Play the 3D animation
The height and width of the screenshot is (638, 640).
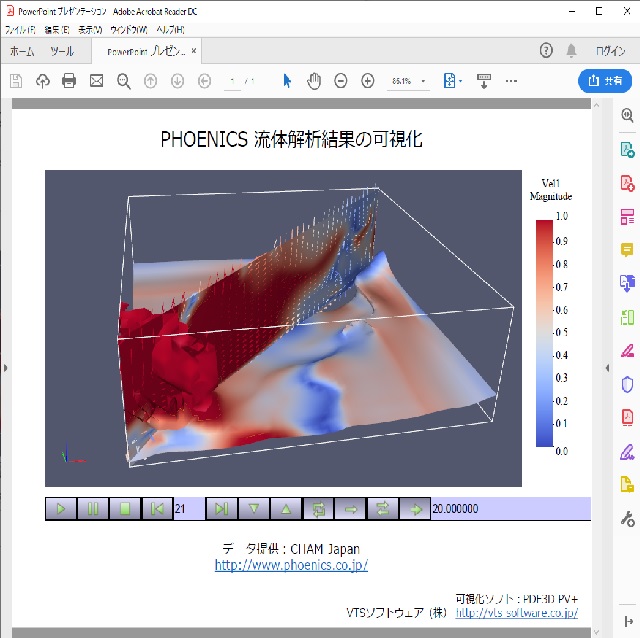pyautogui.click(x=61, y=509)
